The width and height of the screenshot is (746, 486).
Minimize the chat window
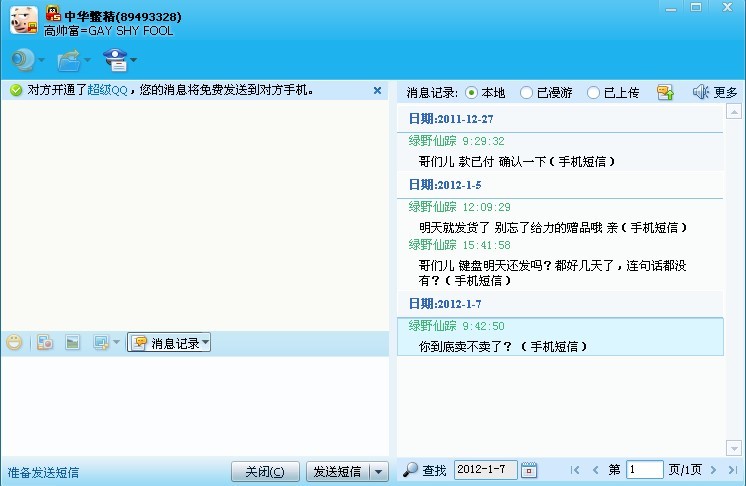click(x=671, y=8)
